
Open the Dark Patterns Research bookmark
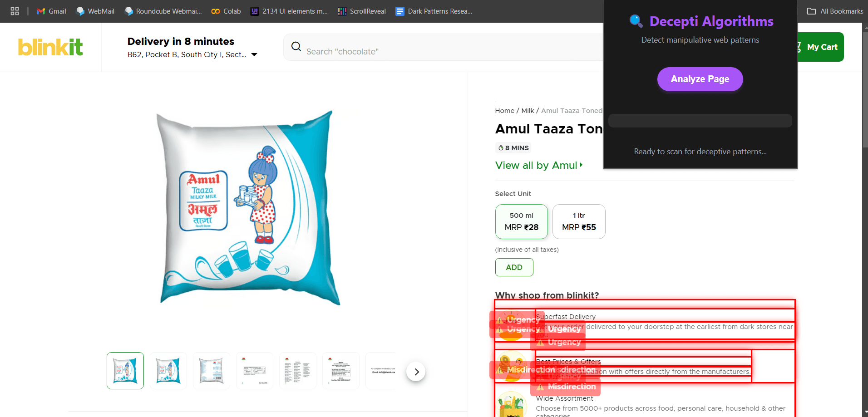[434, 11]
